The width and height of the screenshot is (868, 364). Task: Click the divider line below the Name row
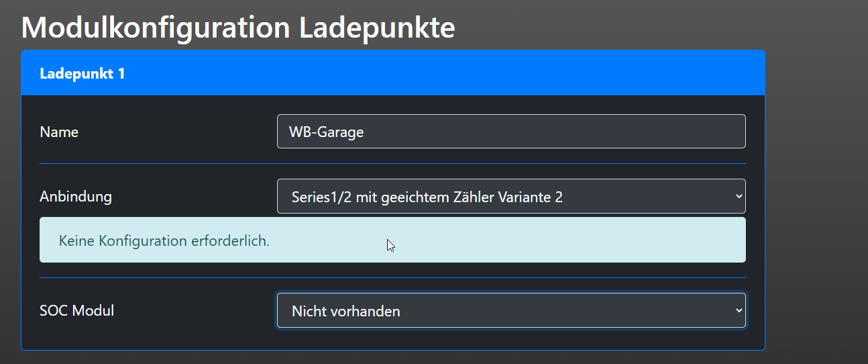click(x=392, y=164)
